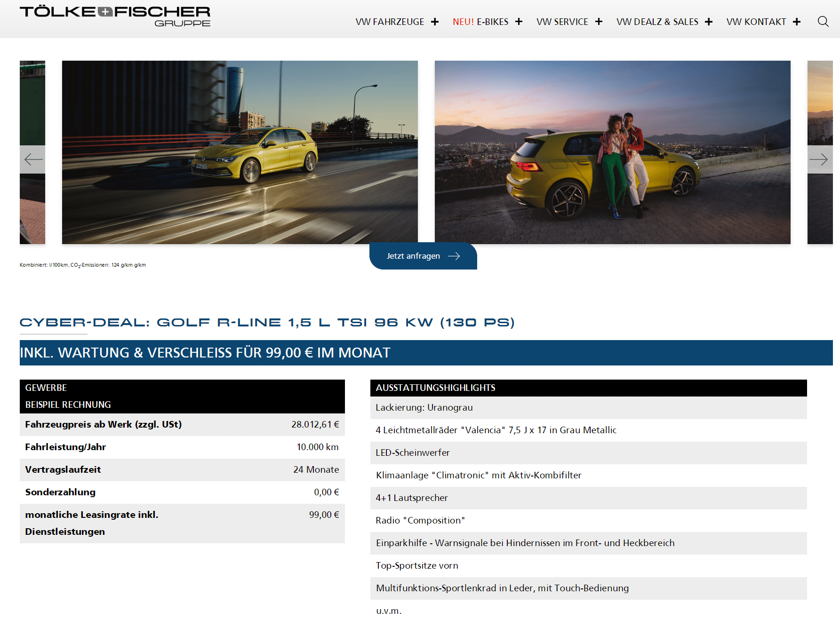Click the Vertragslaufzeit label
The height and width of the screenshot is (627, 840).
pos(63,469)
